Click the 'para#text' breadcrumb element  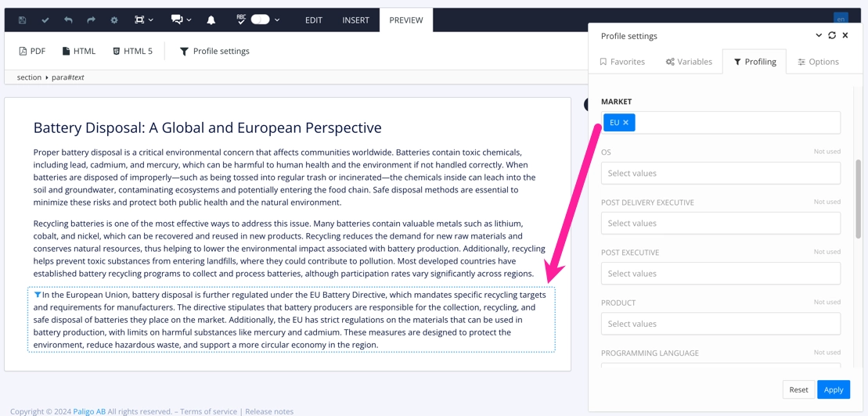tap(68, 77)
